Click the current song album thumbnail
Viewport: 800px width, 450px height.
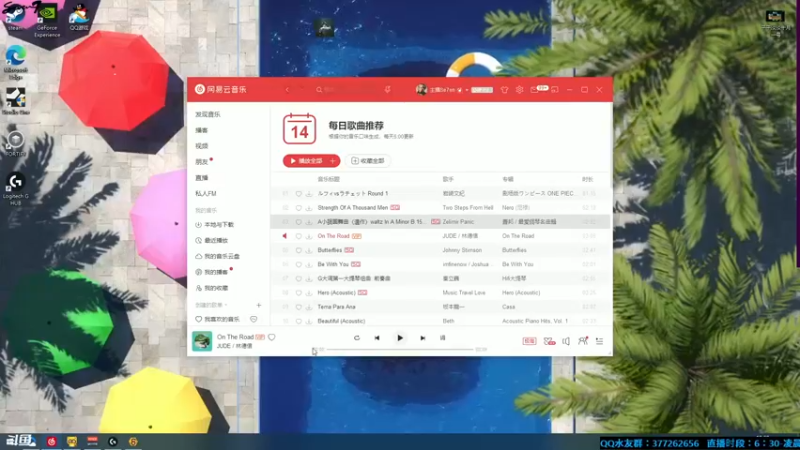click(202, 341)
